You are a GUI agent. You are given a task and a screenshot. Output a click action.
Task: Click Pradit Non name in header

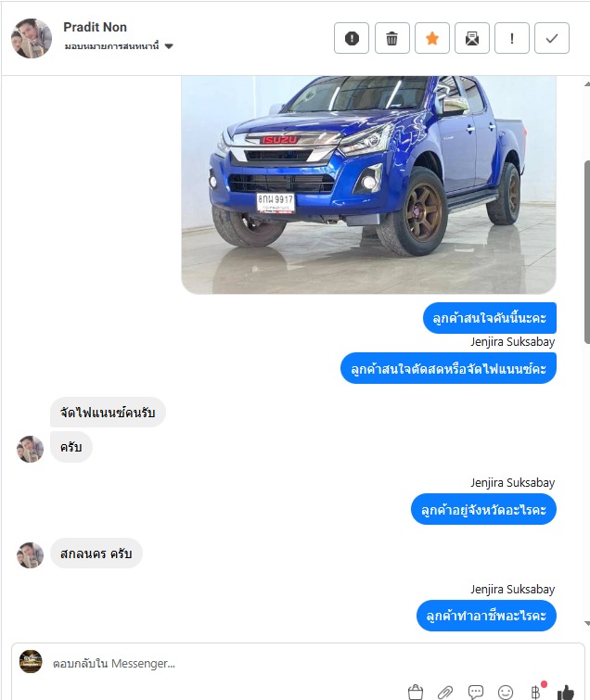pos(96,27)
